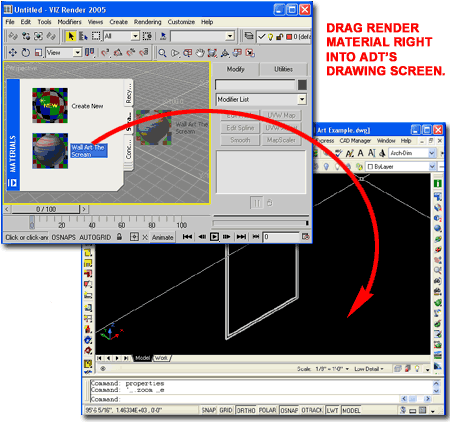The height and width of the screenshot is (422, 450).
Task: Open the Modifier List dropdown
Action: [261, 99]
